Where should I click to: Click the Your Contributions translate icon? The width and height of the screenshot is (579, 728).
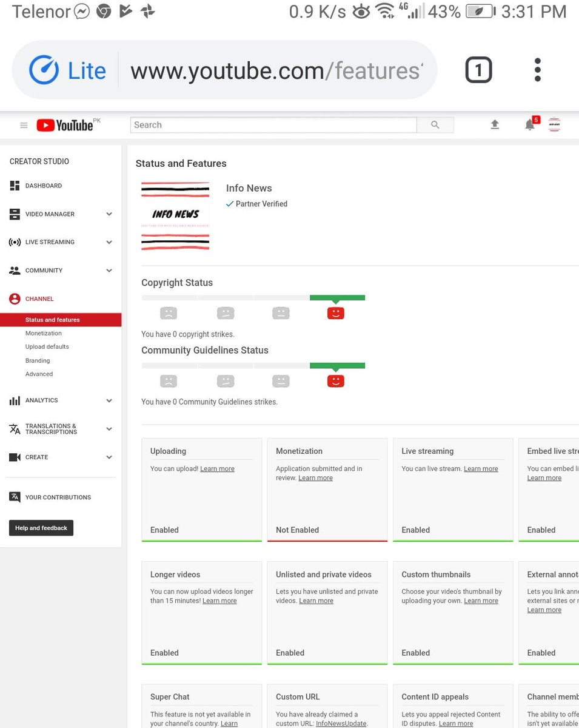tap(15, 497)
